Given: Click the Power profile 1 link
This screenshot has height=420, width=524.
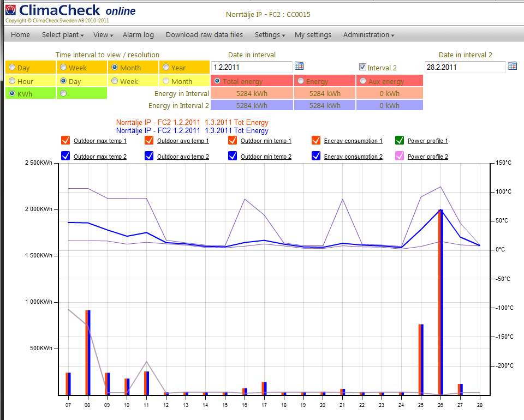Looking at the screenshot, I should pyautogui.click(x=427, y=141).
